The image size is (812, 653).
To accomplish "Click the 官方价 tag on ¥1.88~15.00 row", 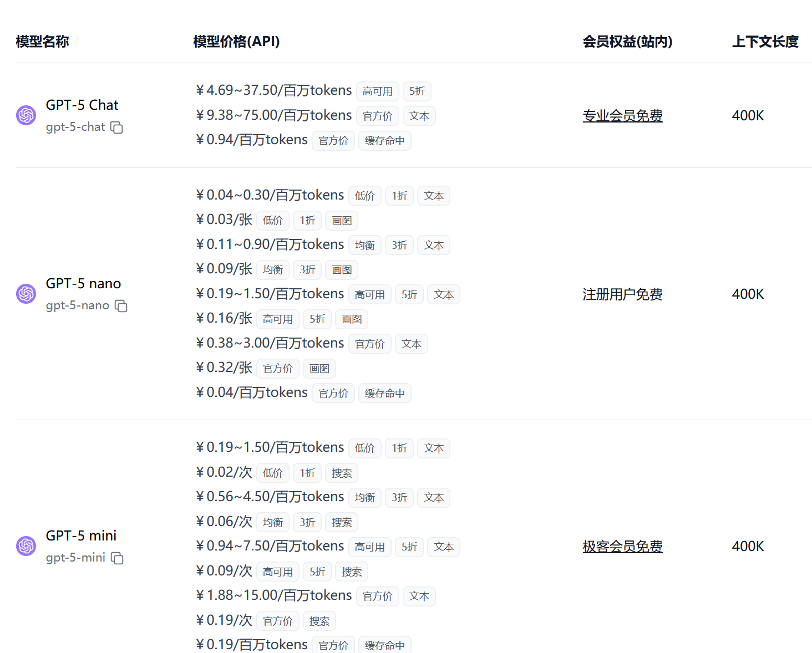I will tap(378, 596).
